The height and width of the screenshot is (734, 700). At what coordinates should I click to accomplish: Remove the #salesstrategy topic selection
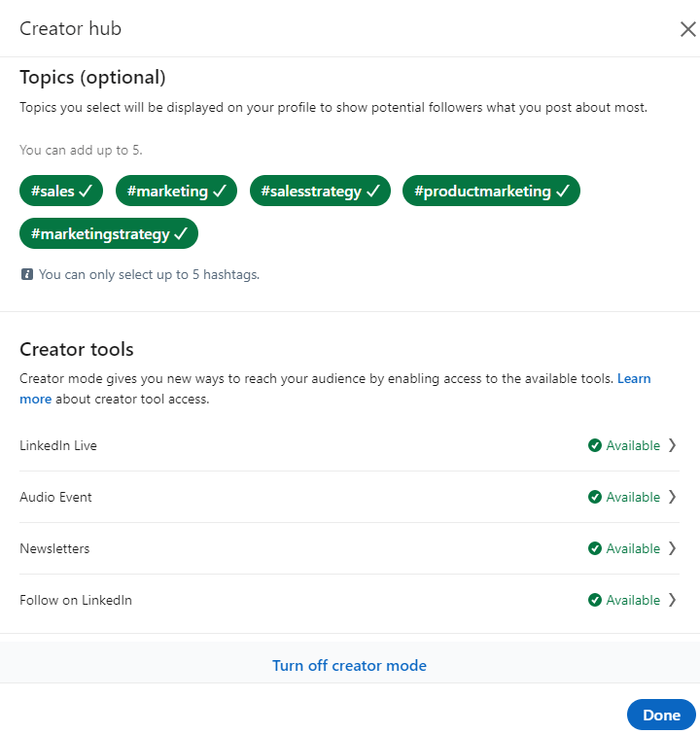point(320,192)
